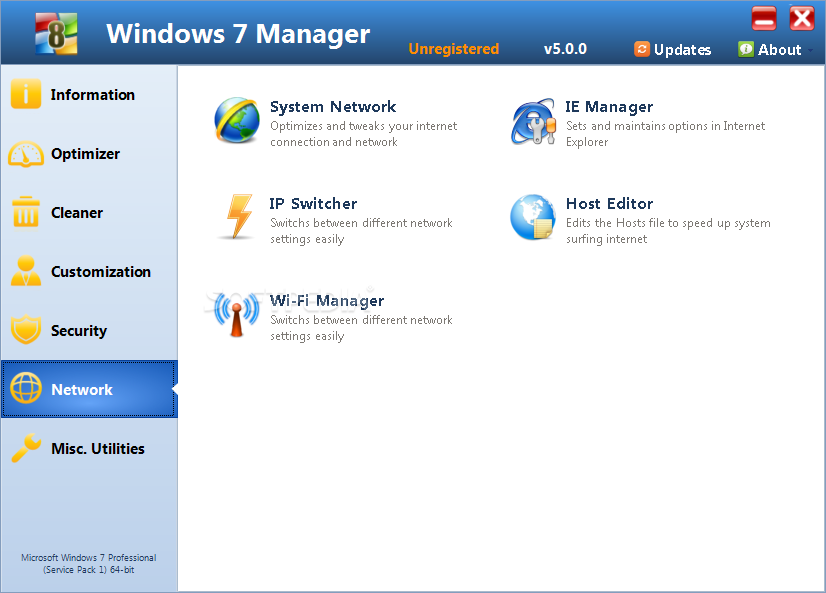Minimize the Windows 7 Manager window
Viewport: 826px width, 593px height.
click(x=764, y=19)
